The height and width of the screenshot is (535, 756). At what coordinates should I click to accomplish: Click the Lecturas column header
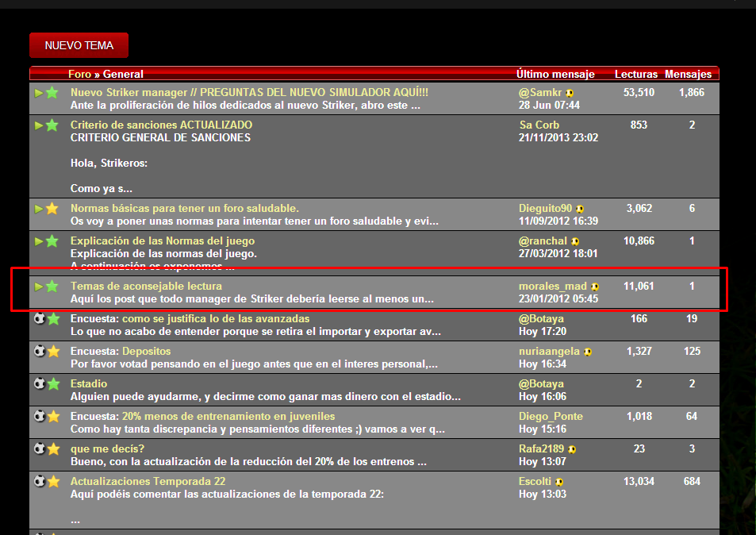[636, 74]
